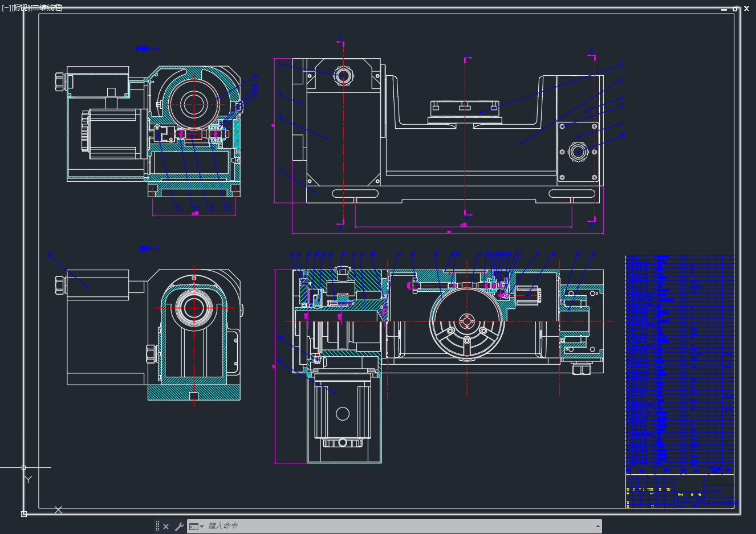
Task: Restore down the drawing viewport window
Action: click(x=735, y=9)
